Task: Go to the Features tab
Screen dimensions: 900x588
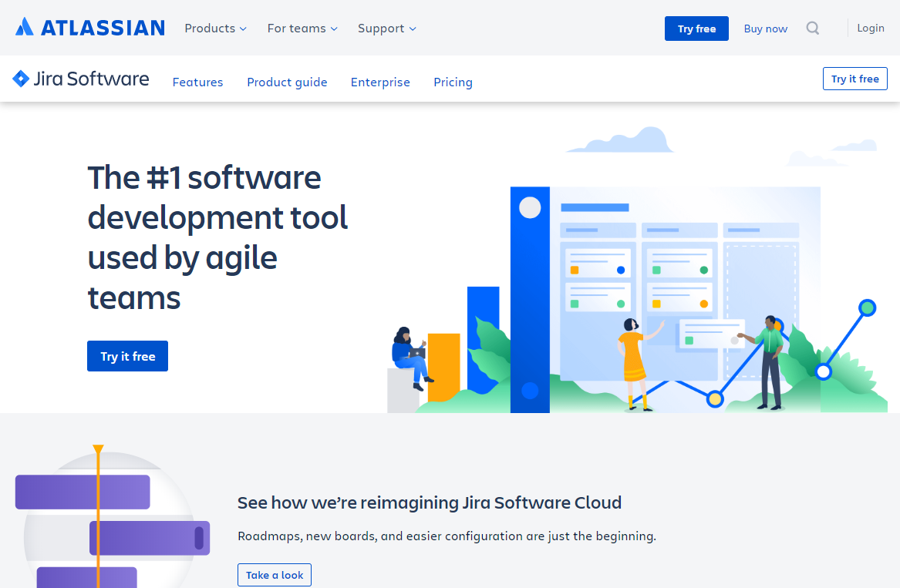Action: [x=197, y=82]
